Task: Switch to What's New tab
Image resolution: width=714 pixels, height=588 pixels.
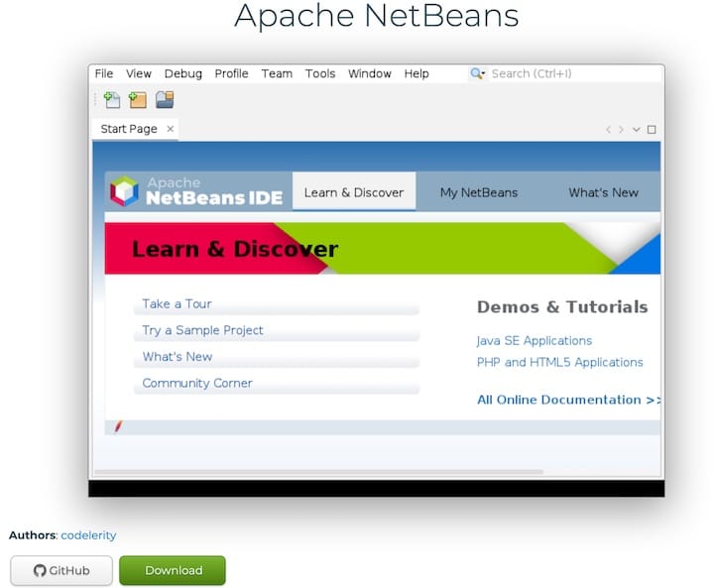Action: [x=603, y=192]
